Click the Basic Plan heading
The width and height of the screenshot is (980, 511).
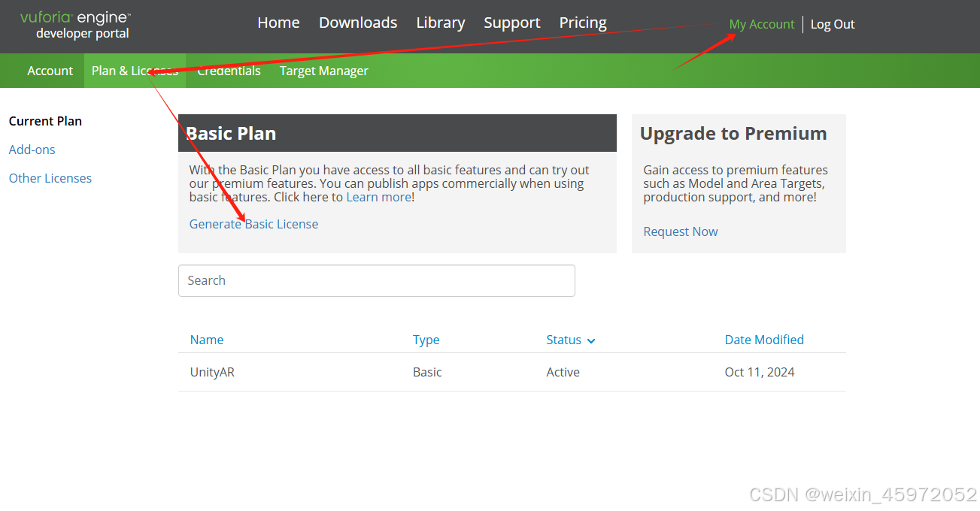(x=231, y=133)
